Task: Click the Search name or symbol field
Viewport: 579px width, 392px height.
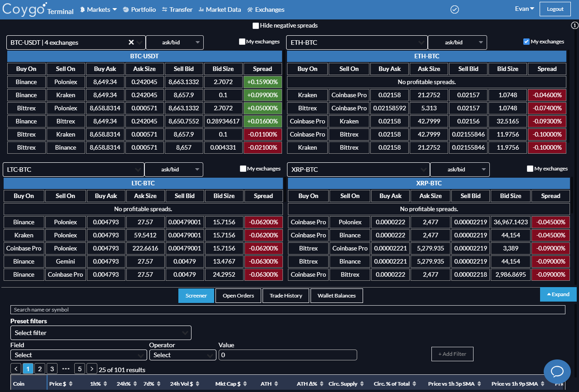Action: coord(288,310)
